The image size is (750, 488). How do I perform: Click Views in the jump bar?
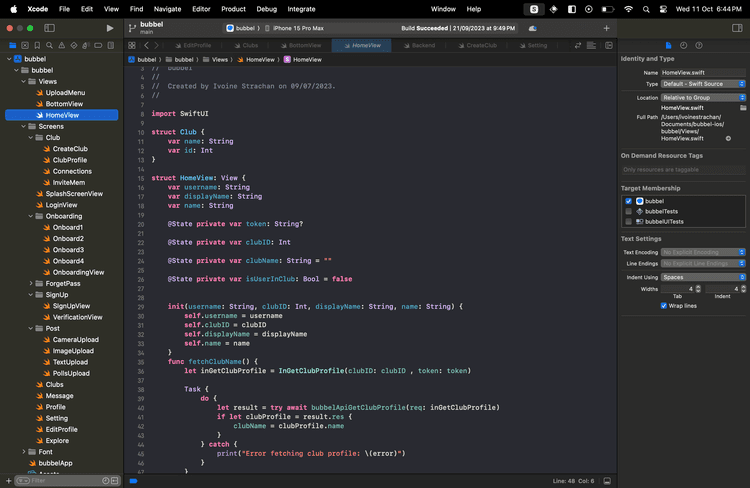coord(215,60)
